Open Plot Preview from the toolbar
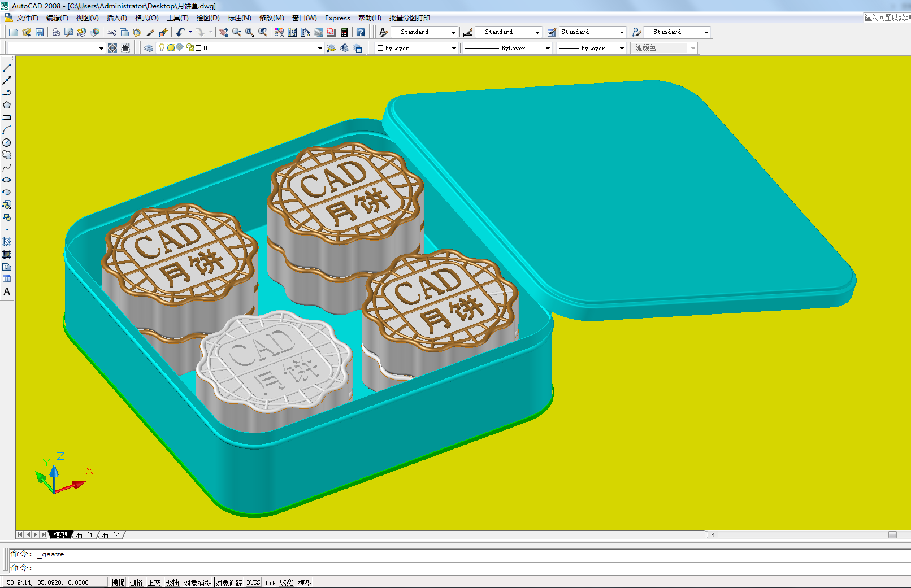 [69, 32]
